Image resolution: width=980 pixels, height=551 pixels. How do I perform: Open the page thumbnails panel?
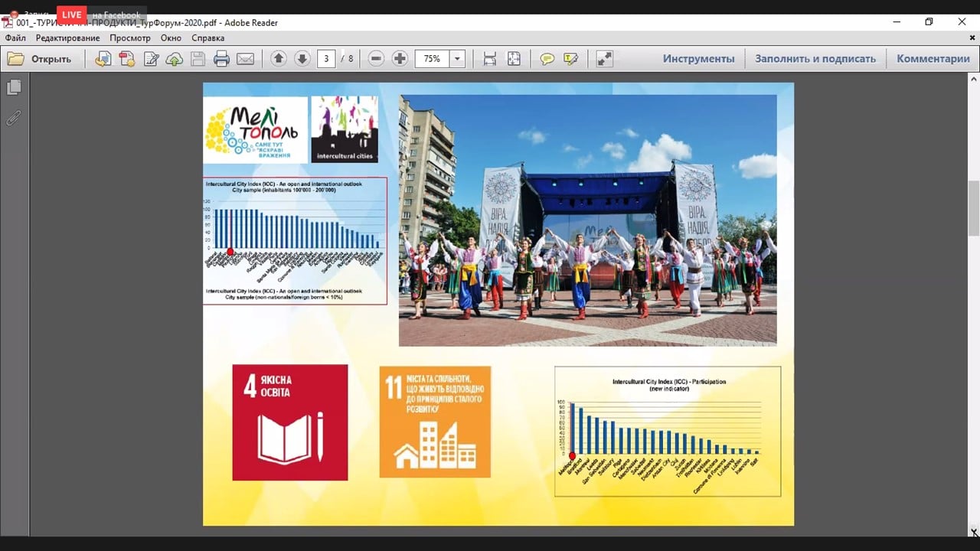14,88
